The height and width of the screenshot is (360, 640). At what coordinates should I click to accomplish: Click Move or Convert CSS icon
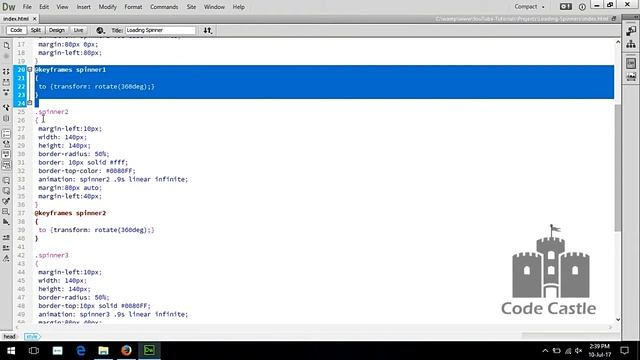click(x=6, y=222)
